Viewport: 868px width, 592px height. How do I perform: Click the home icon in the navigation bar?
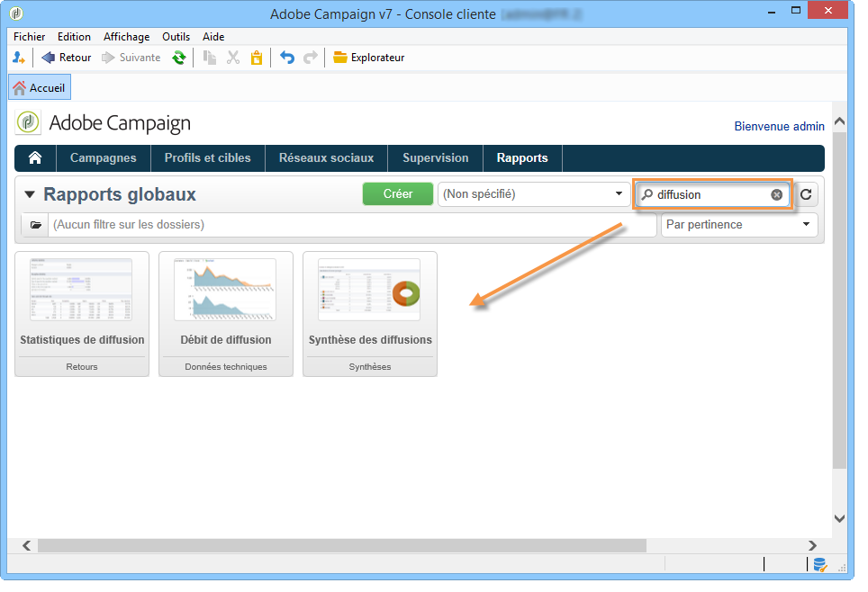pyautogui.click(x=35, y=158)
